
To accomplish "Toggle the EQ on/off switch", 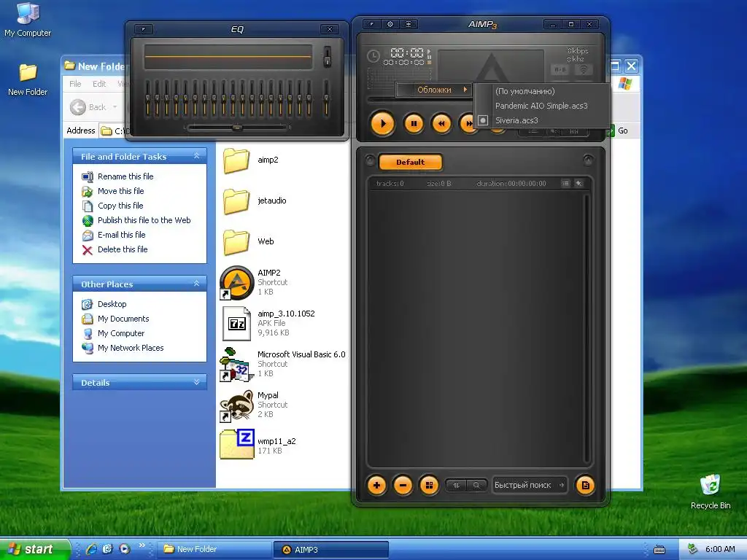I will click(327, 57).
